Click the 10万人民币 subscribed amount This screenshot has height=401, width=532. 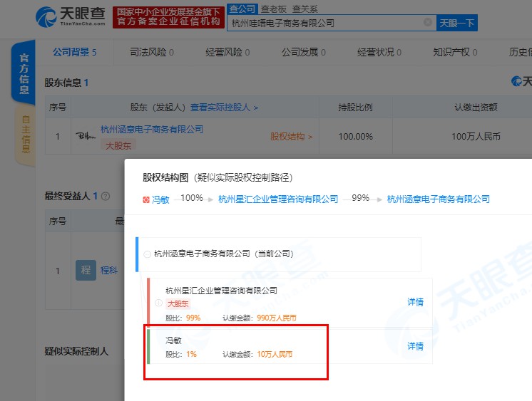click(275, 355)
